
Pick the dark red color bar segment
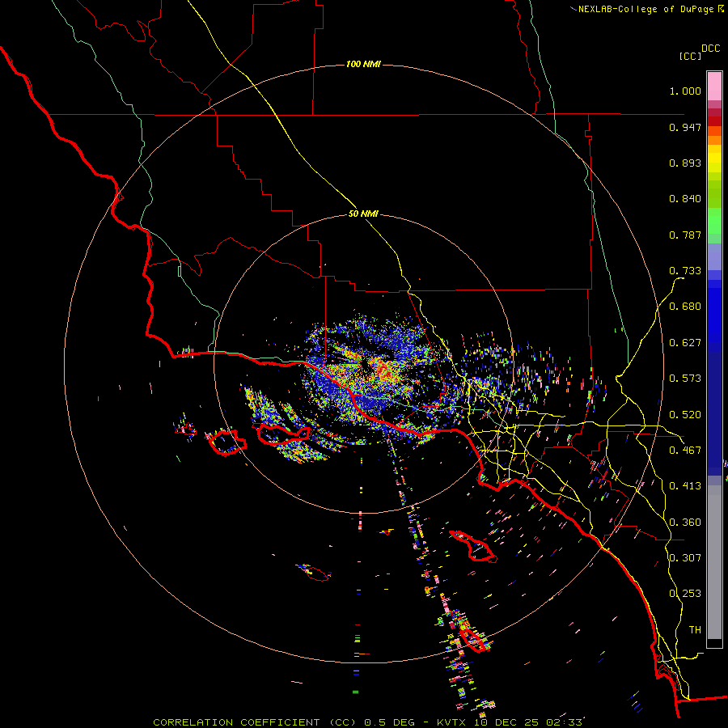click(714, 121)
